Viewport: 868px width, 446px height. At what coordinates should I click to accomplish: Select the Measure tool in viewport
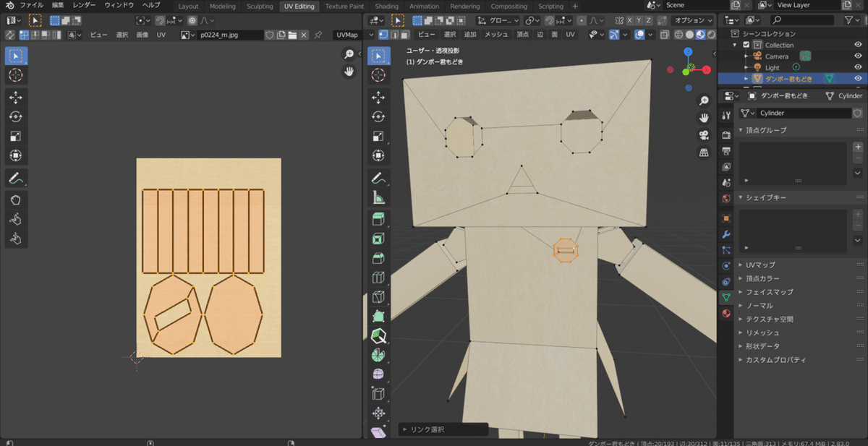point(378,197)
